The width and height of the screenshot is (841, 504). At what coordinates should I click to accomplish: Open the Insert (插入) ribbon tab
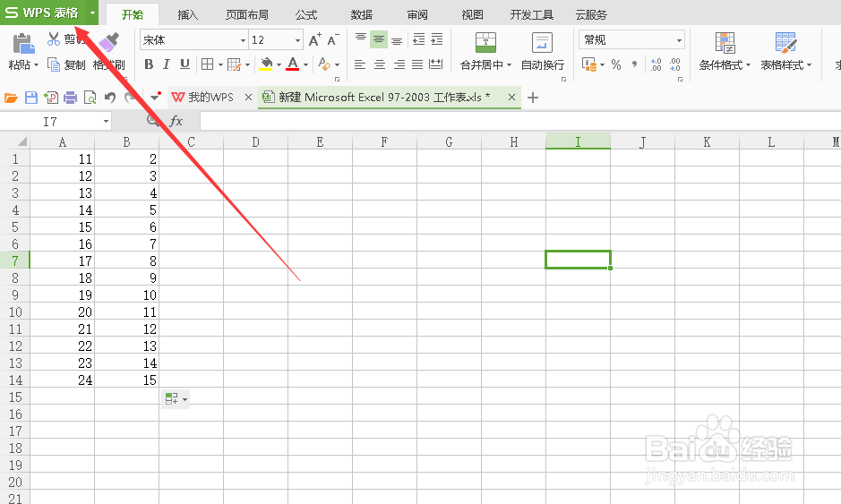(x=188, y=14)
